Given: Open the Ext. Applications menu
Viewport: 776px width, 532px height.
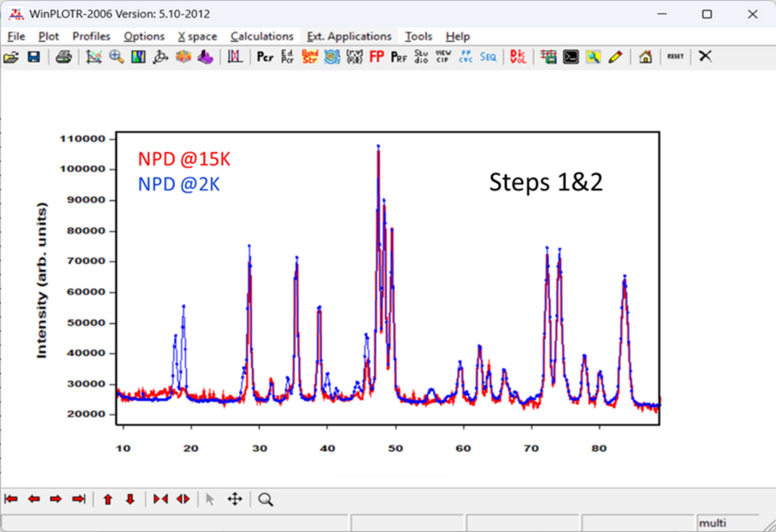Looking at the screenshot, I should click(x=349, y=36).
